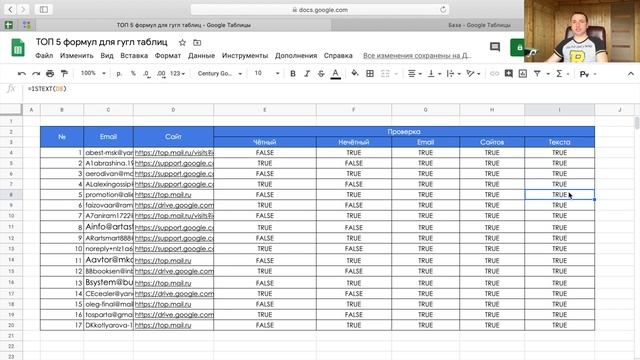Print the spreadsheet
The image size is (640, 360).
[50, 73]
